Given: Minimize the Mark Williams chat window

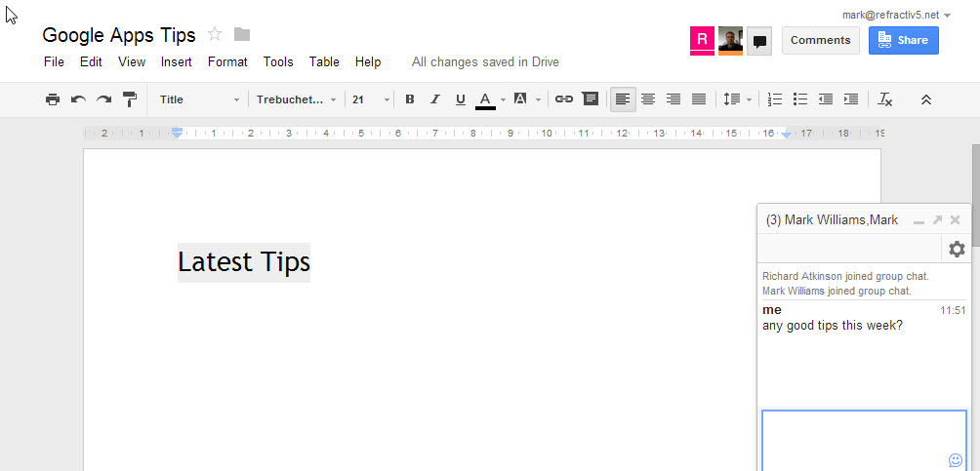Looking at the screenshot, I should (919, 220).
